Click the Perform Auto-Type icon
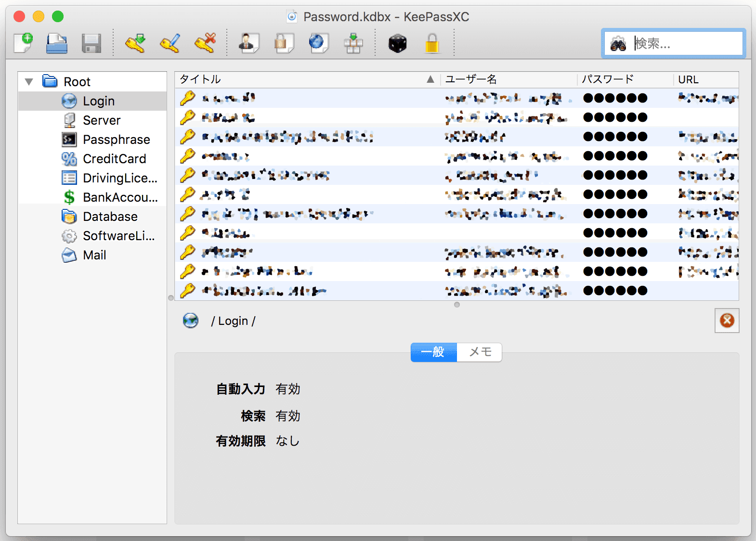 click(x=353, y=43)
